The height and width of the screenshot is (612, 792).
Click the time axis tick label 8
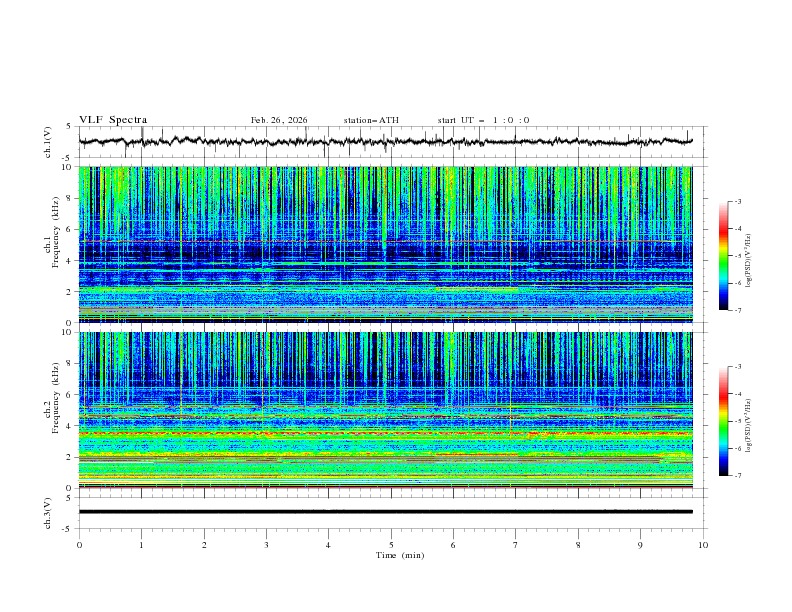click(578, 545)
